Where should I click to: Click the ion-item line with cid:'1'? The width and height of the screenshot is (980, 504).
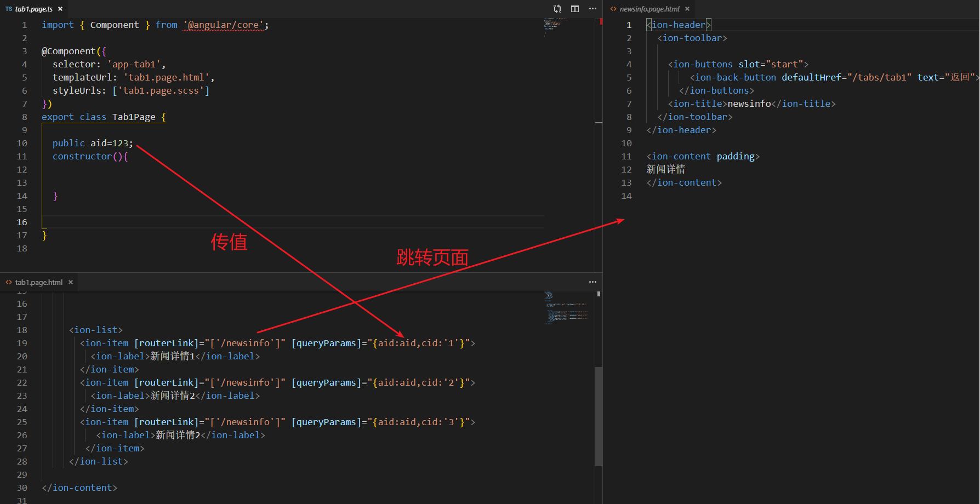tap(278, 343)
